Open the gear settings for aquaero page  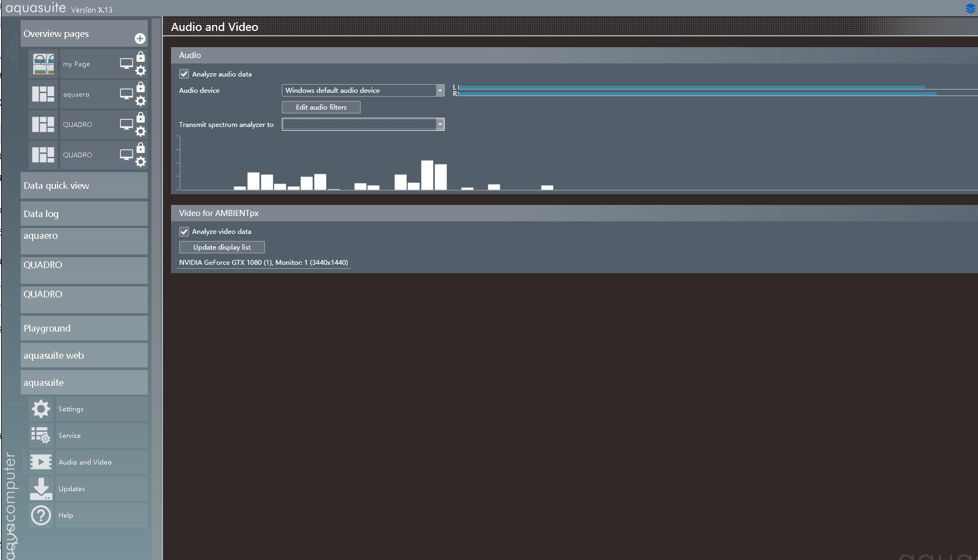[x=141, y=101]
